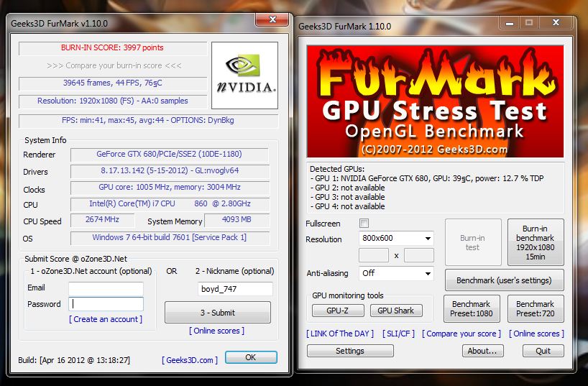Click the BURN-IN SCORE: 3997 points text
Image resolution: width=588 pixels, height=386 pixels.
click(x=113, y=47)
